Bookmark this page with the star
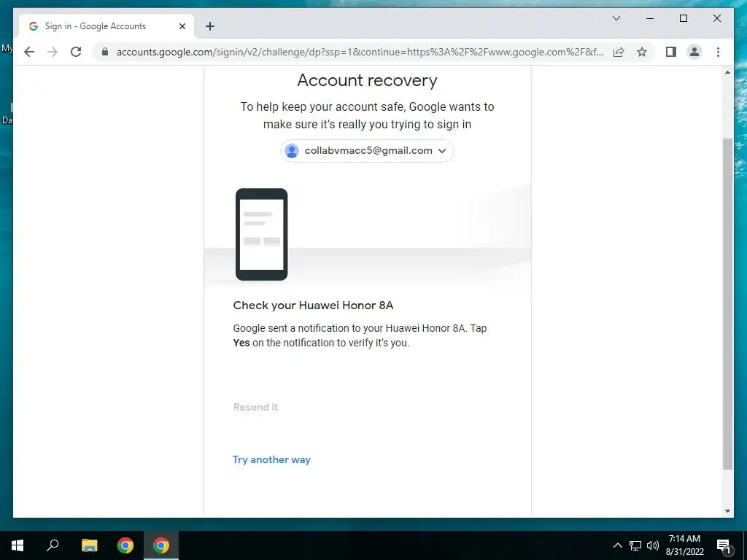Screen dimensions: 747x560 pyautogui.click(x=642, y=52)
